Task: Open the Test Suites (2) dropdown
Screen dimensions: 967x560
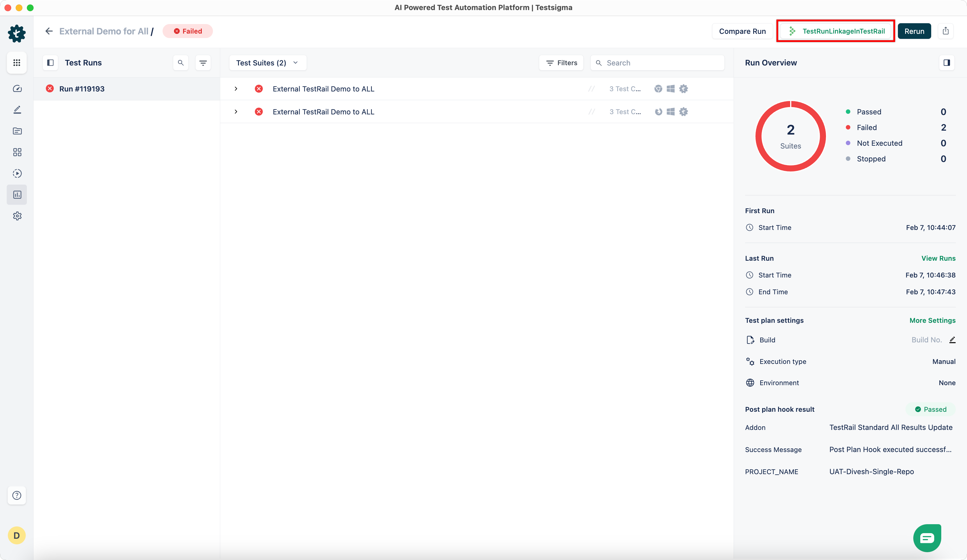Action: (267, 63)
